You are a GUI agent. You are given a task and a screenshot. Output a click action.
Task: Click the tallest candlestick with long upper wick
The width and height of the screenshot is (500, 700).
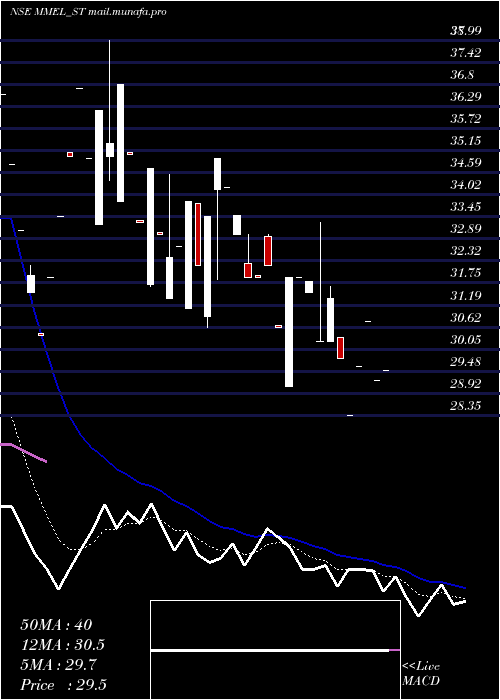point(109,110)
